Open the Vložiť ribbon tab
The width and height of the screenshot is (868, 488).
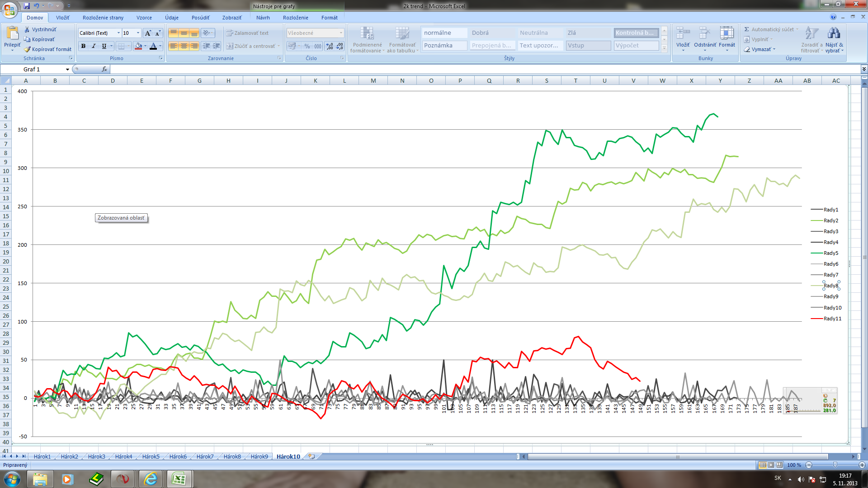click(x=63, y=18)
